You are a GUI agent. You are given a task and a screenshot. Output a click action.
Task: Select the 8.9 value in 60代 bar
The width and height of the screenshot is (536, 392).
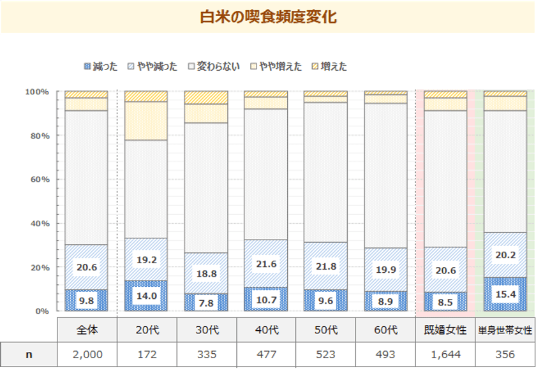[x=385, y=301]
